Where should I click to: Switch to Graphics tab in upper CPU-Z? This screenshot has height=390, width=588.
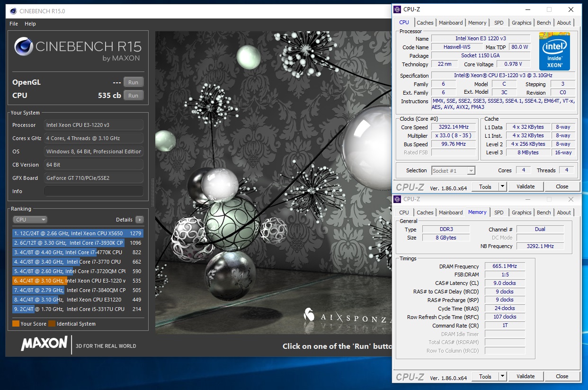522,23
